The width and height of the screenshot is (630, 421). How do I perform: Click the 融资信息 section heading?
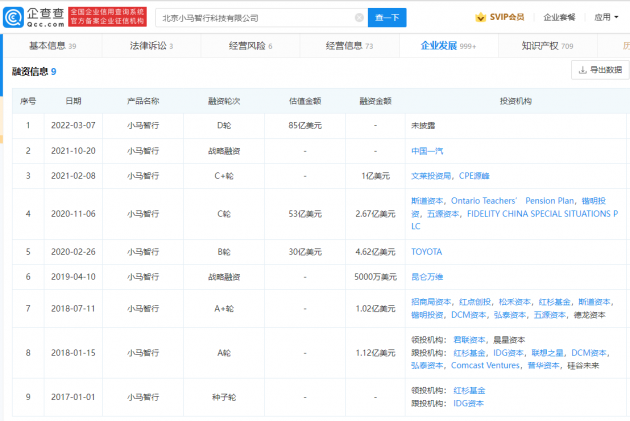coord(30,72)
